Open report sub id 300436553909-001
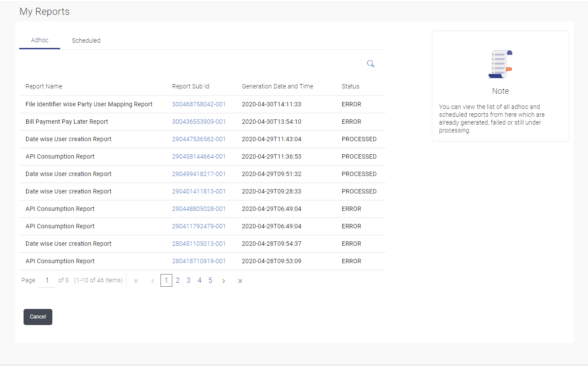The height and width of the screenshot is (366, 588). tap(199, 122)
